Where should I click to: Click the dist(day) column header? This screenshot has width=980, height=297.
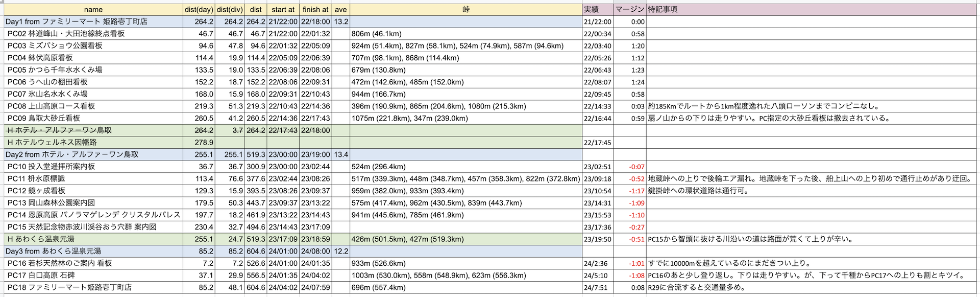199,10
